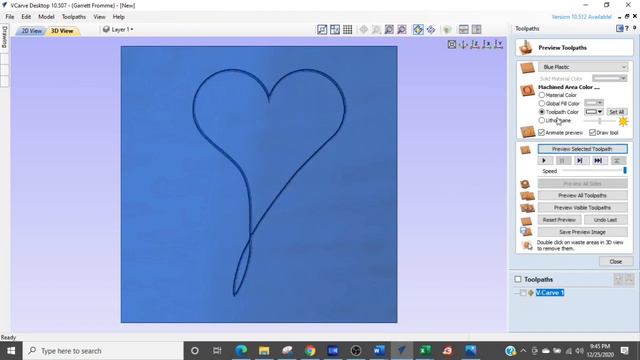Click Preview Selected Toolpath button
640x360 pixels.
click(x=582, y=149)
